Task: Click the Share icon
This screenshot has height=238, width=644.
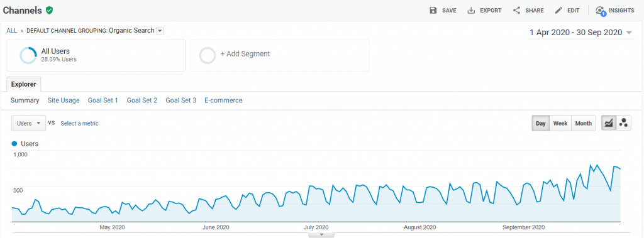Action: click(517, 10)
